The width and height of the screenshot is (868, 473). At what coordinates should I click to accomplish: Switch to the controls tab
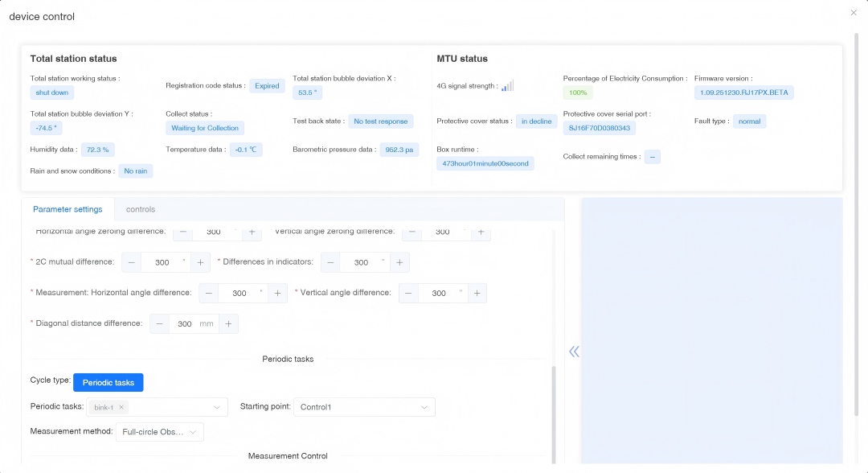pos(141,209)
